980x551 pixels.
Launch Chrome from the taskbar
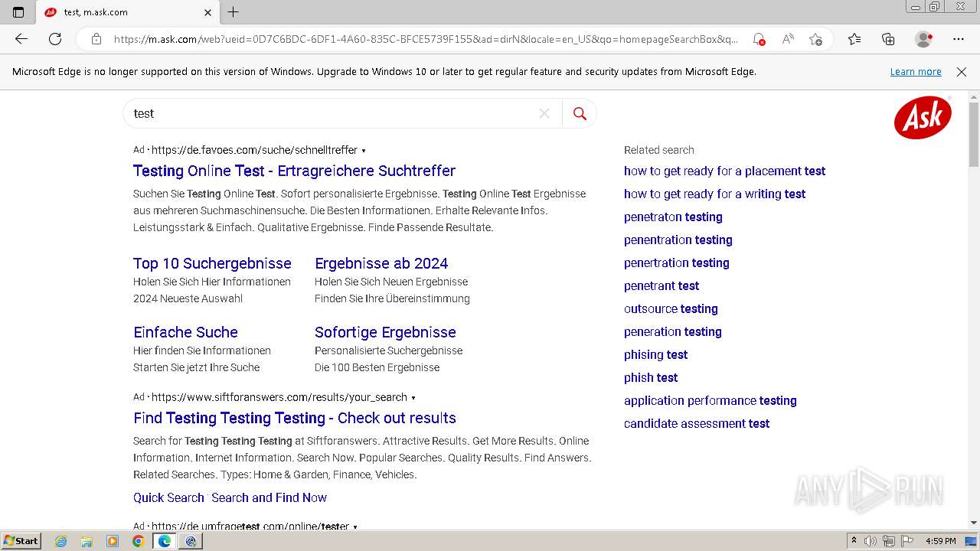coord(138,541)
